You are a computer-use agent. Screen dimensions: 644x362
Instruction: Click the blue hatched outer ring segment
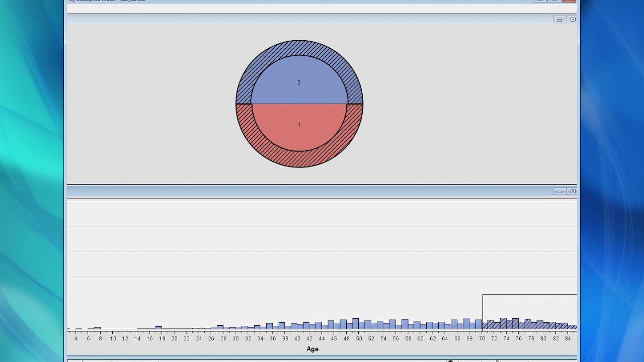(x=299, y=47)
